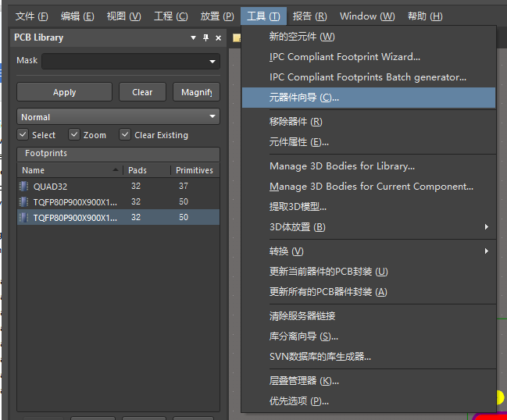The height and width of the screenshot is (420, 507).
Task: Open IPC Compliant Footprints Batch generator
Action: (369, 77)
